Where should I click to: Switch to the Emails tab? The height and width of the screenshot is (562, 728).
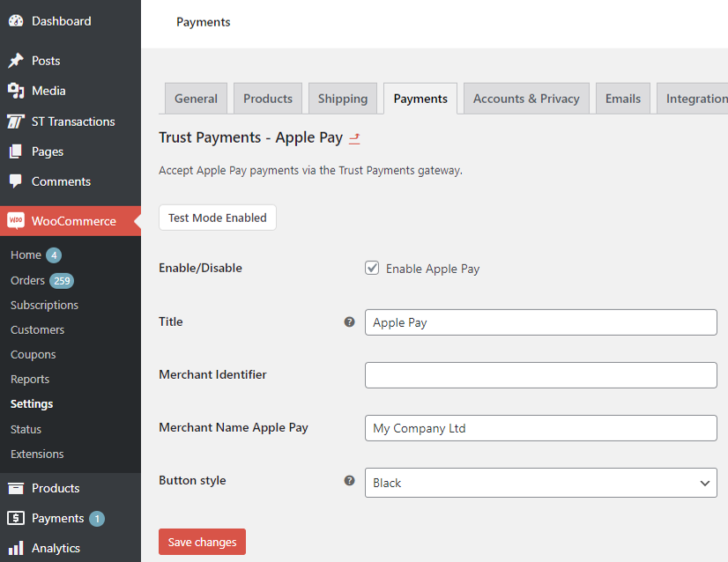click(x=622, y=99)
